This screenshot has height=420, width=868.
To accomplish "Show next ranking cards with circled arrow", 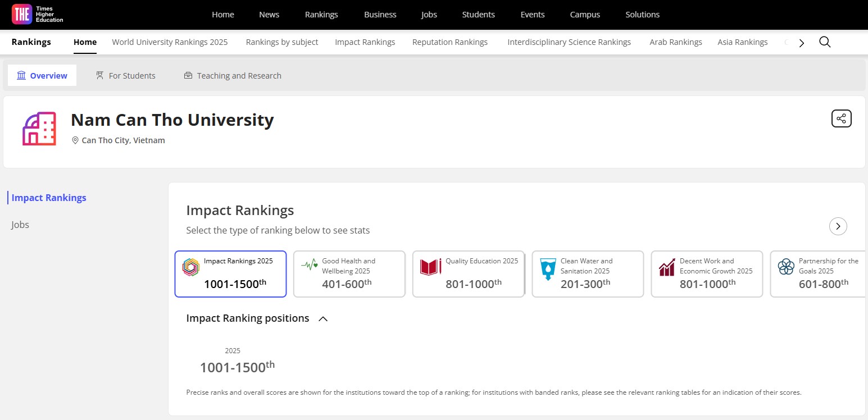I will 838,226.
